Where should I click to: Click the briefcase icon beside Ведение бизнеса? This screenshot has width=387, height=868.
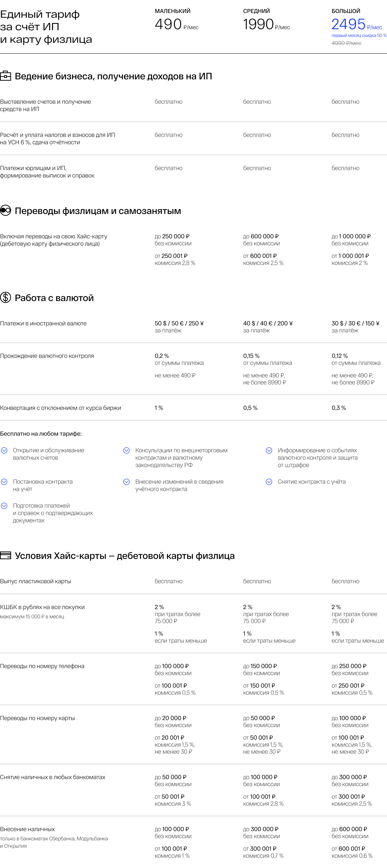click(x=5, y=76)
